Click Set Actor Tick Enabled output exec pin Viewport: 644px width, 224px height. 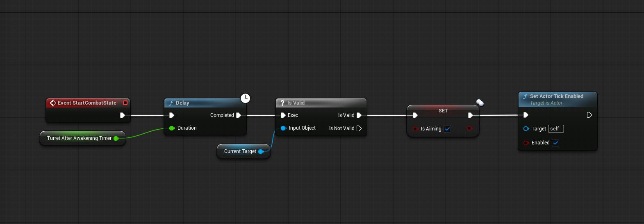[x=589, y=115]
